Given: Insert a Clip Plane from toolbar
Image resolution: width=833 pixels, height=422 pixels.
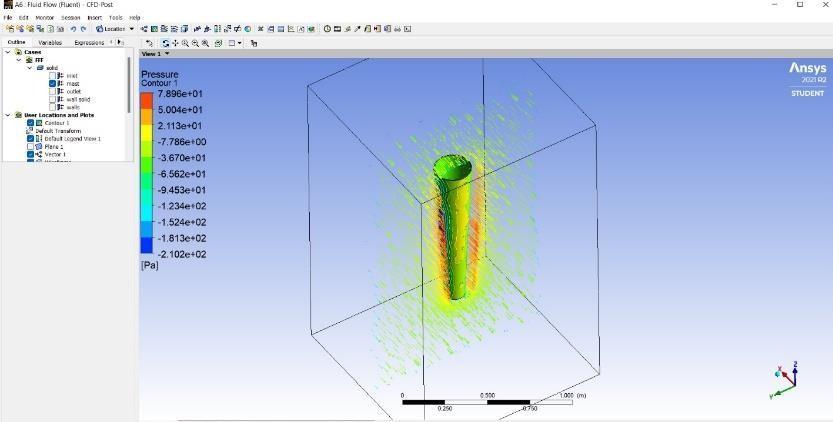Looking at the screenshot, I should tap(237, 29).
